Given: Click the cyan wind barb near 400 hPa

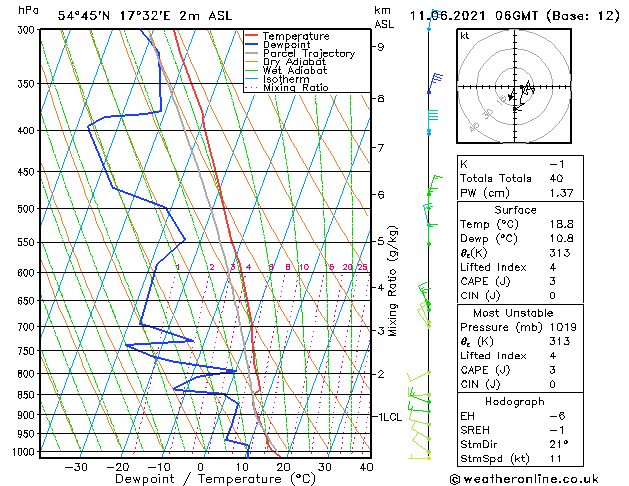Looking at the screenshot, I should click(433, 121).
